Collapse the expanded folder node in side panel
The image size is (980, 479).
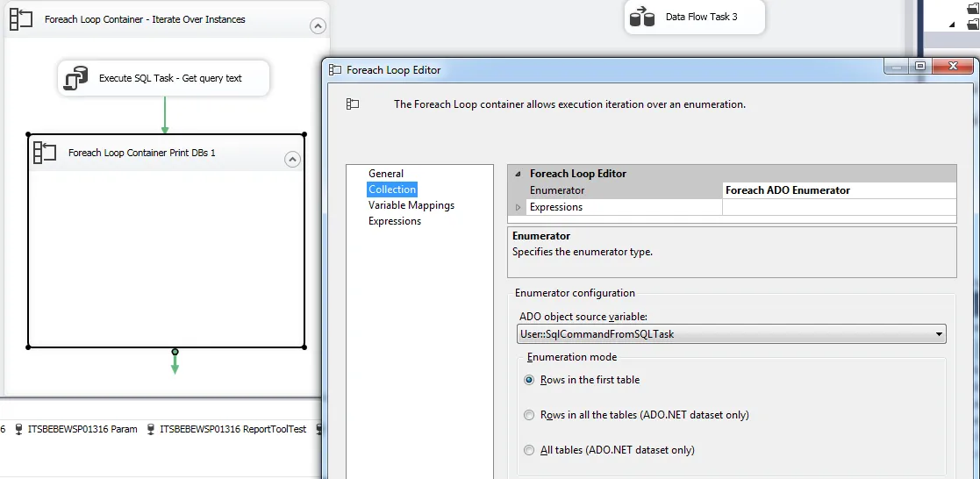tap(952, 25)
